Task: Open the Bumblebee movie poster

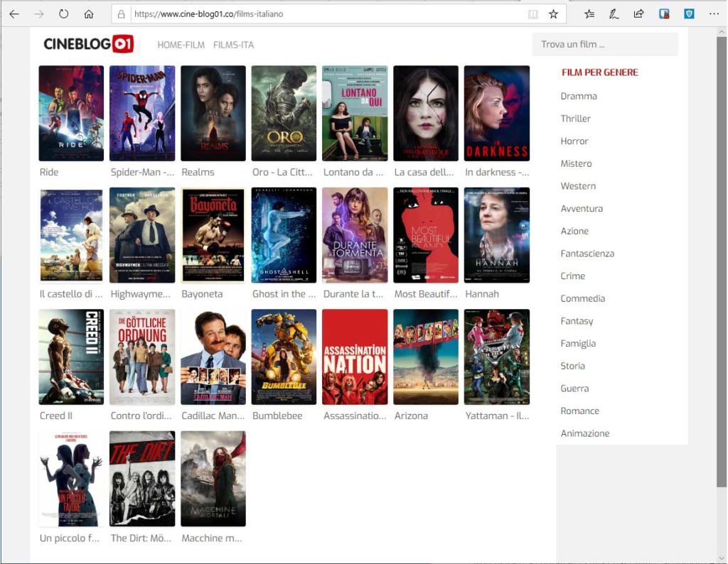Action: coord(284,357)
